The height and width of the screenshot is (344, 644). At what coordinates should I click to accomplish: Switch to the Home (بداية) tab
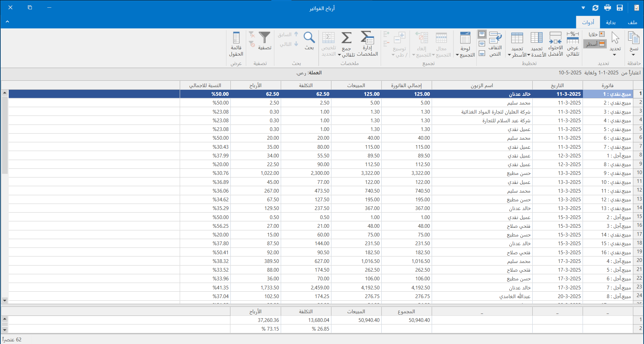(x=610, y=22)
